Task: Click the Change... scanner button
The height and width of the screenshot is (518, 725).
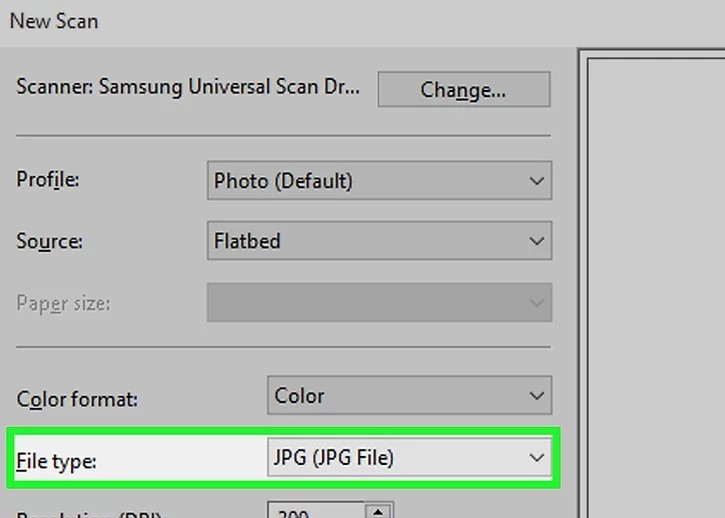Action: pos(463,89)
